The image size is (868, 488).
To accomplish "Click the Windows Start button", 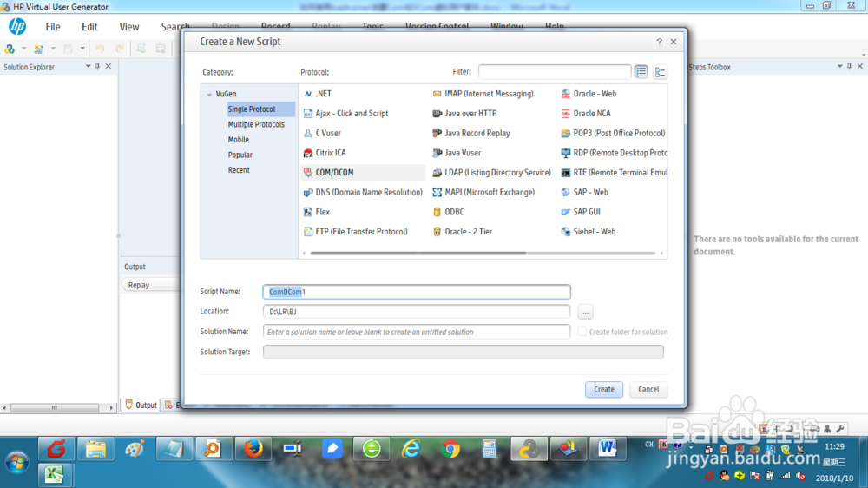I will tap(16, 463).
